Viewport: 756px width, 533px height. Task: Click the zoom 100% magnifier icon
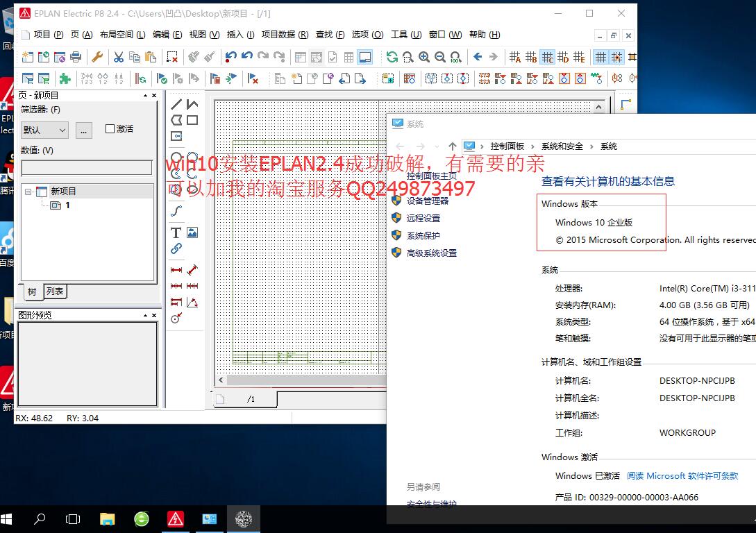455,58
